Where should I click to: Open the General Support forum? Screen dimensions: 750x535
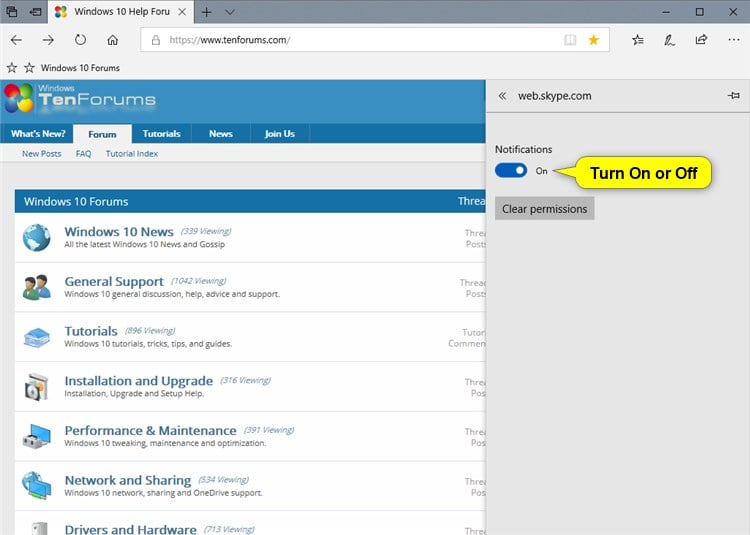click(114, 282)
